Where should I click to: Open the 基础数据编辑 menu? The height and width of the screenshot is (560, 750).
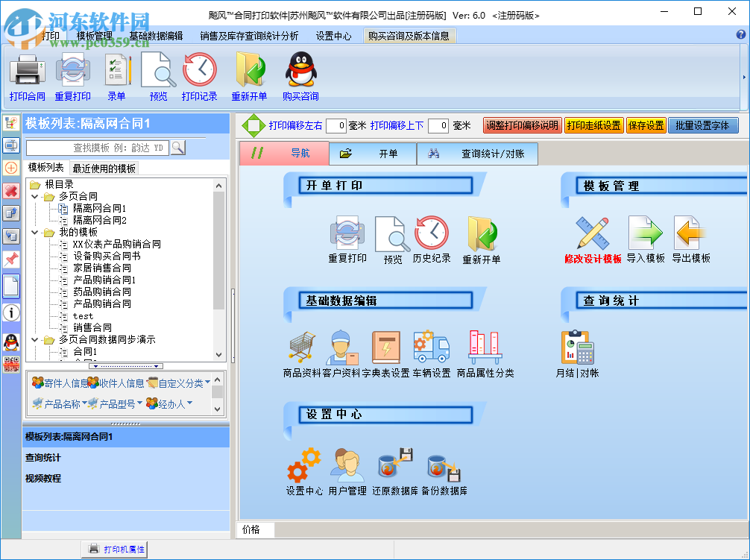click(156, 36)
